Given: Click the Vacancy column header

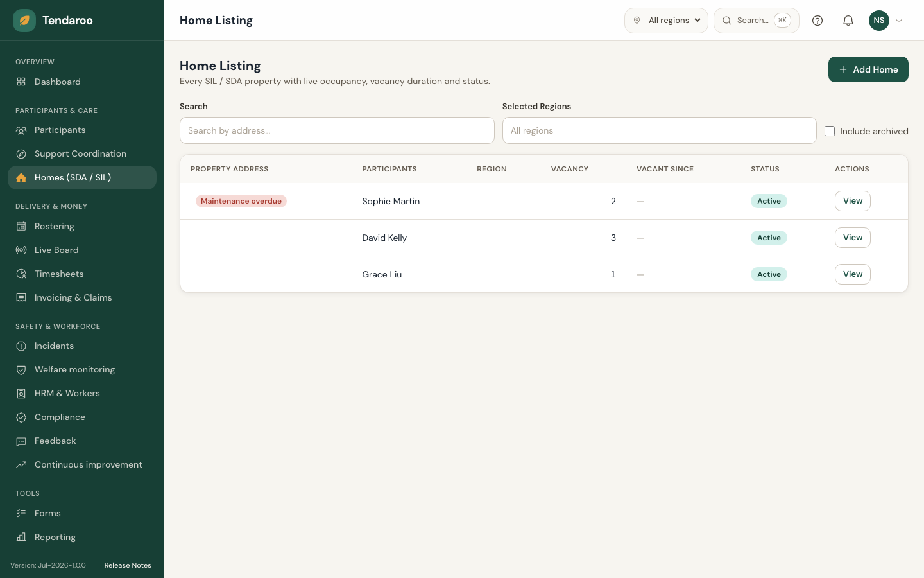Looking at the screenshot, I should (570, 169).
